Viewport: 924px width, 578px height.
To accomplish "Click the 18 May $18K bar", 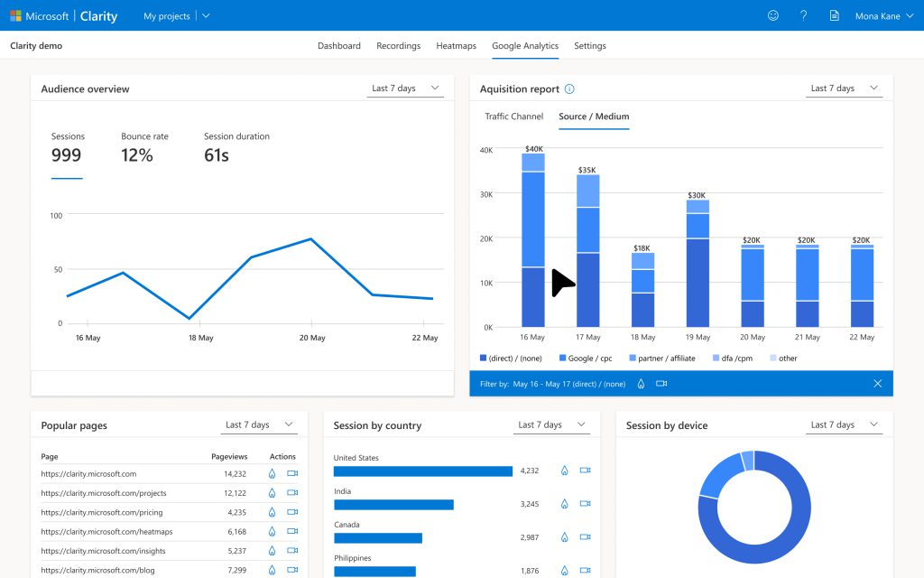I will pos(642,290).
